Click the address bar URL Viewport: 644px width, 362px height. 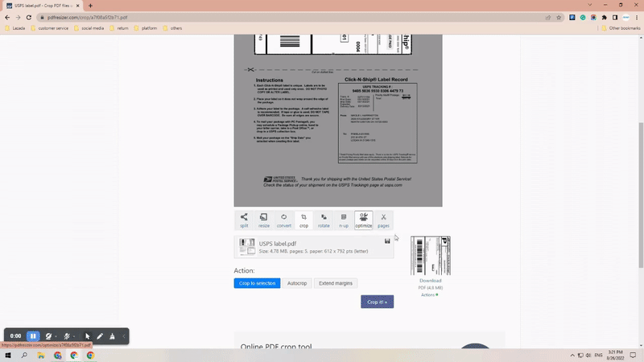pyautogui.click(x=87, y=17)
